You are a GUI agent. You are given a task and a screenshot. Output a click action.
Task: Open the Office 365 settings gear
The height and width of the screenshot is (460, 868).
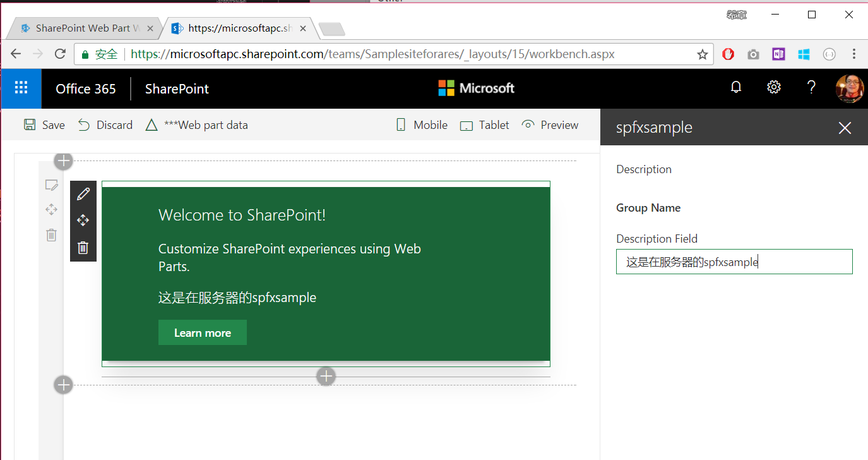point(773,88)
